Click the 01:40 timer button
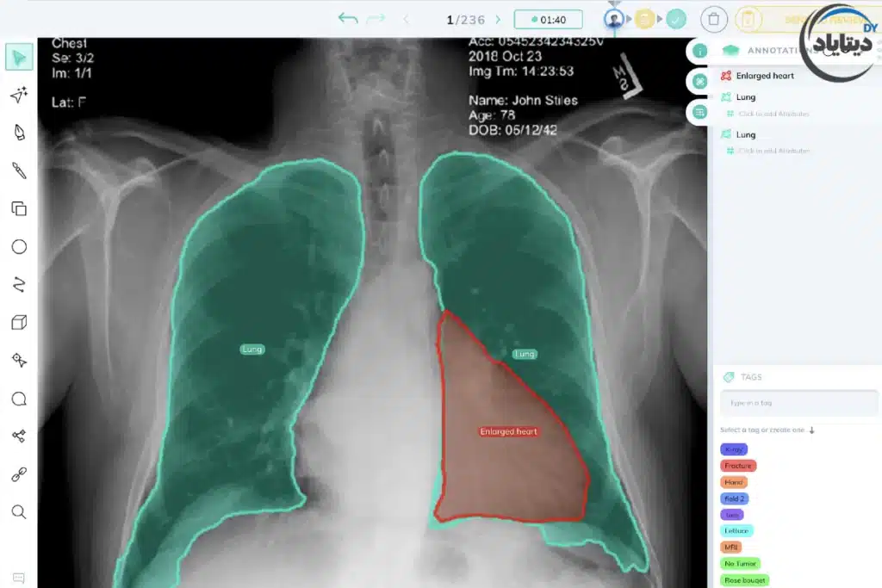882x588 pixels. (548, 19)
